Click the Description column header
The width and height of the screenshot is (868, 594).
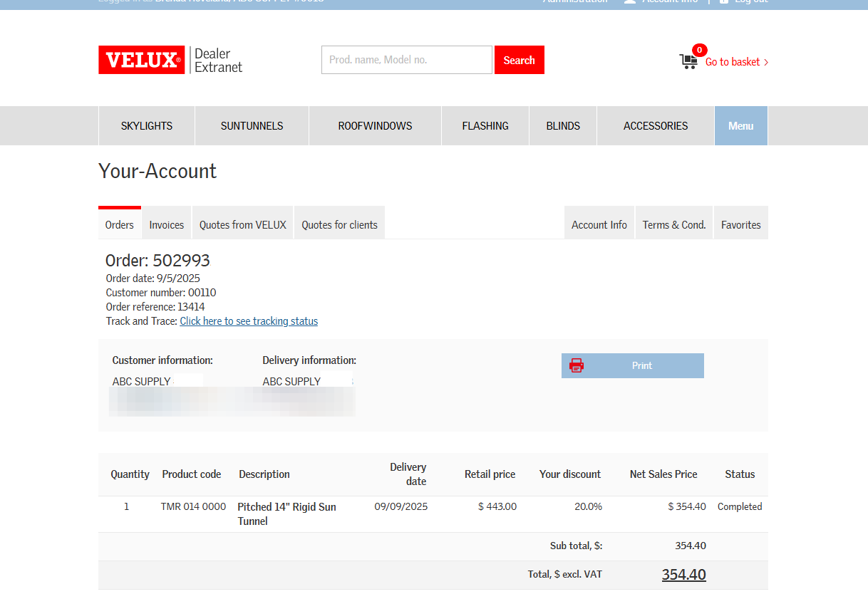coord(264,474)
